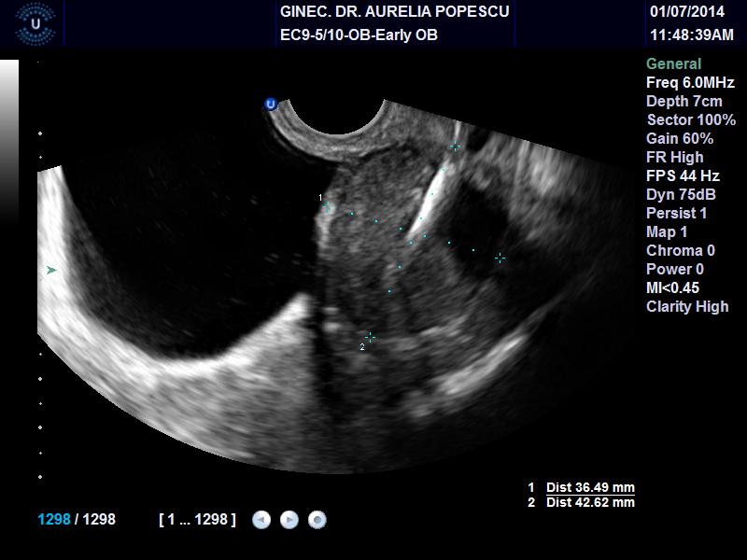Image resolution: width=747 pixels, height=560 pixels.
Task: Click the probe label 'EC9-5/10-OB-Early OB'
Action: coord(359,35)
